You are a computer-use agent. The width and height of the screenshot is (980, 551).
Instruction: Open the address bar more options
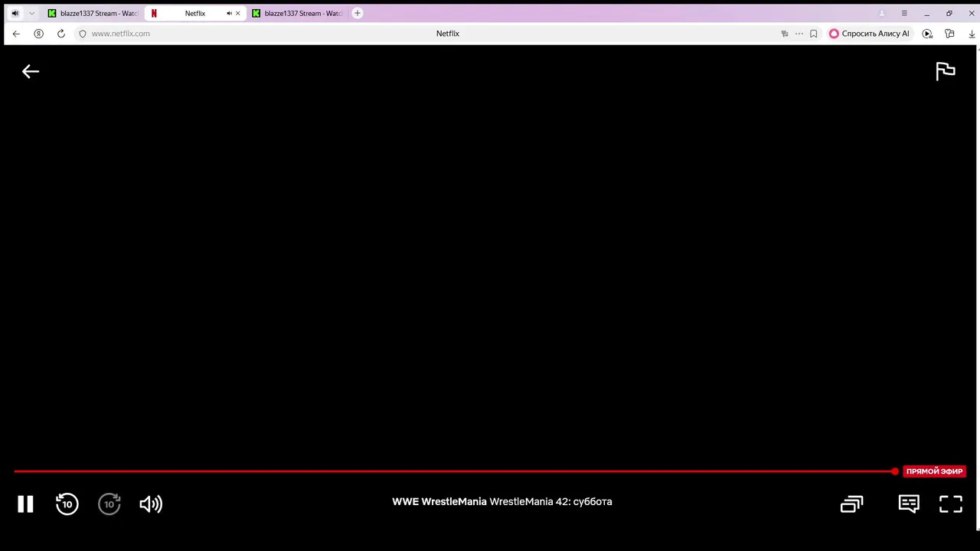799,34
